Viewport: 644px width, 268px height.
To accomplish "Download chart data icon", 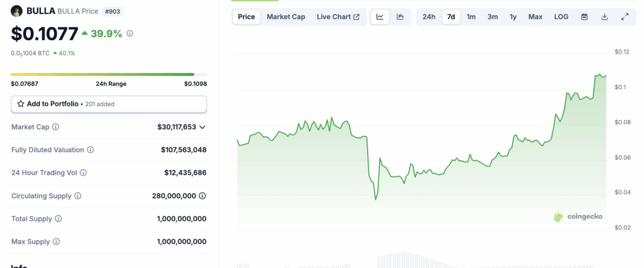I will (604, 17).
